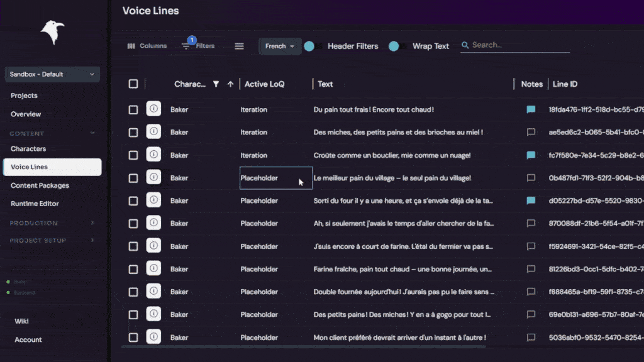The image size is (644, 362).
Task: Go to Projects in the sidebar
Action: point(24,96)
